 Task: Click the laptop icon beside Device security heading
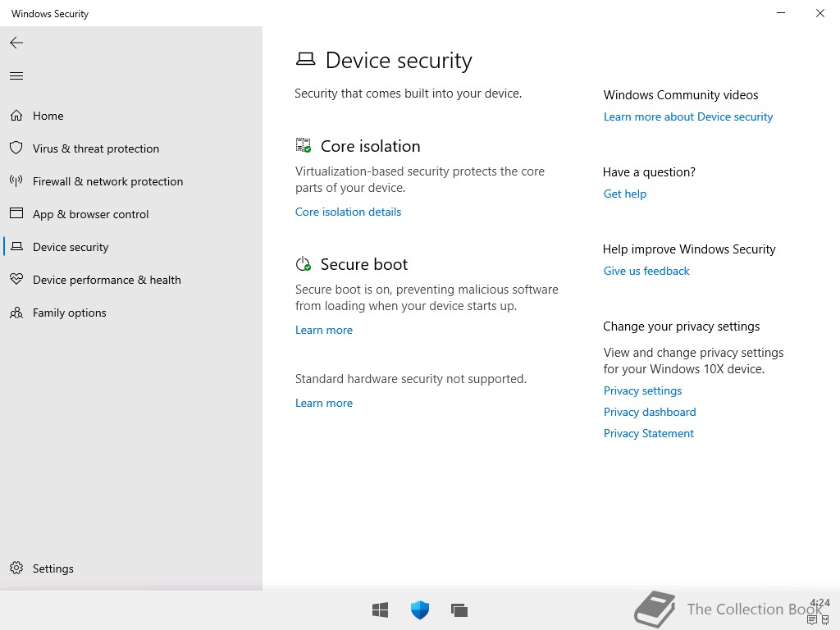pos(305,59)
